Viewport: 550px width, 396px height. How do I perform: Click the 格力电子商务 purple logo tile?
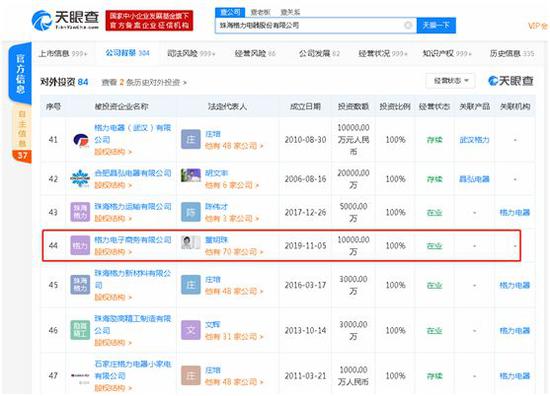80,246
